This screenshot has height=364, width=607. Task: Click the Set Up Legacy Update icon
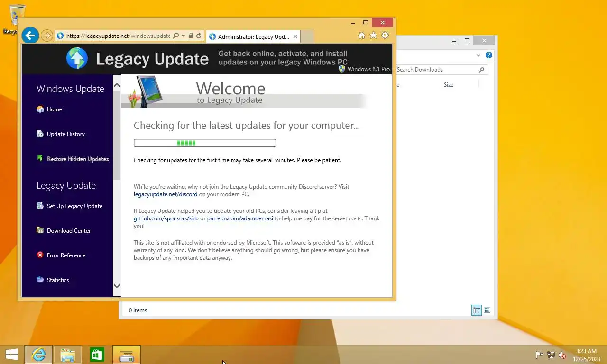coord(40,206)
